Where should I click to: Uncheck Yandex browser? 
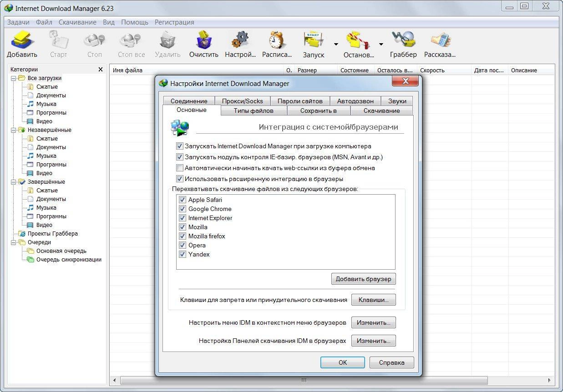tap(183, 255)
